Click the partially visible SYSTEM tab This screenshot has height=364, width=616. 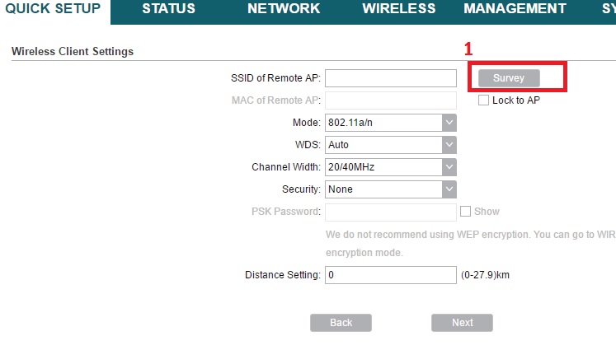[608, 9]
